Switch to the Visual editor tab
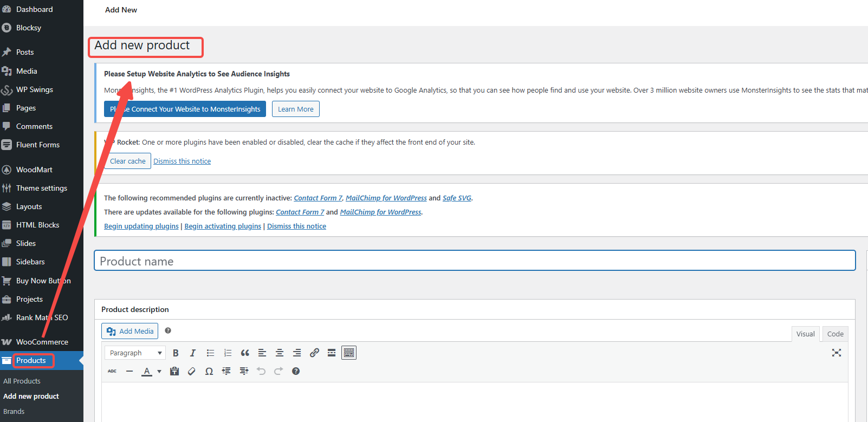This screenshot has height=422, width=868. coord(805,334)
